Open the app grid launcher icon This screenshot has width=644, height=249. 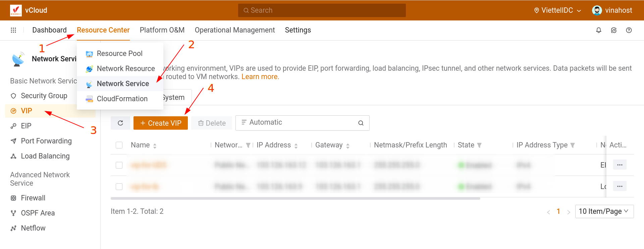point(13,30)
